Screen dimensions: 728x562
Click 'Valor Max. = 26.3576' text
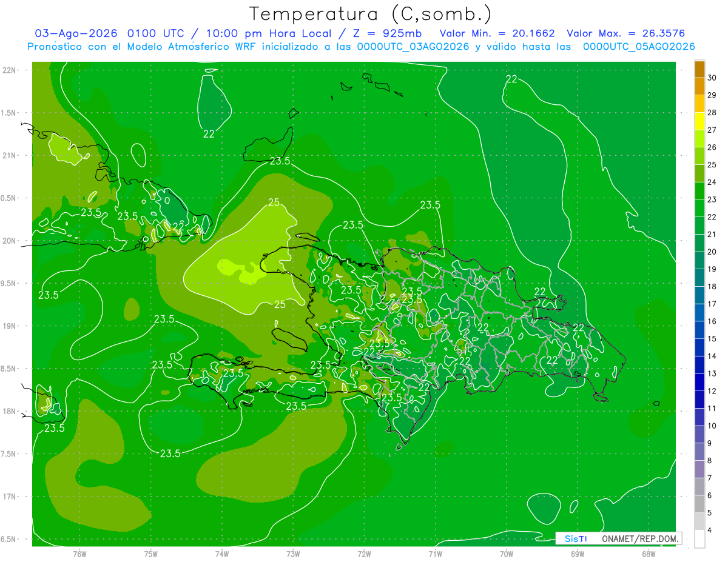tap(626, 33)
